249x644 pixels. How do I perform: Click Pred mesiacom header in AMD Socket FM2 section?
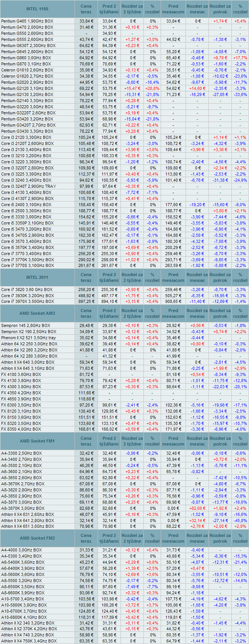point(173,538)
